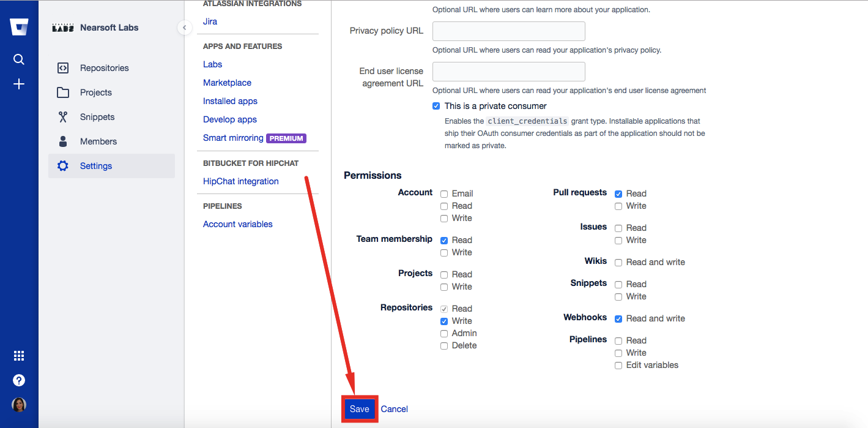The image size is (868, 428).
Task: Open search via magnifier icon
Action: tap(19, 59)
